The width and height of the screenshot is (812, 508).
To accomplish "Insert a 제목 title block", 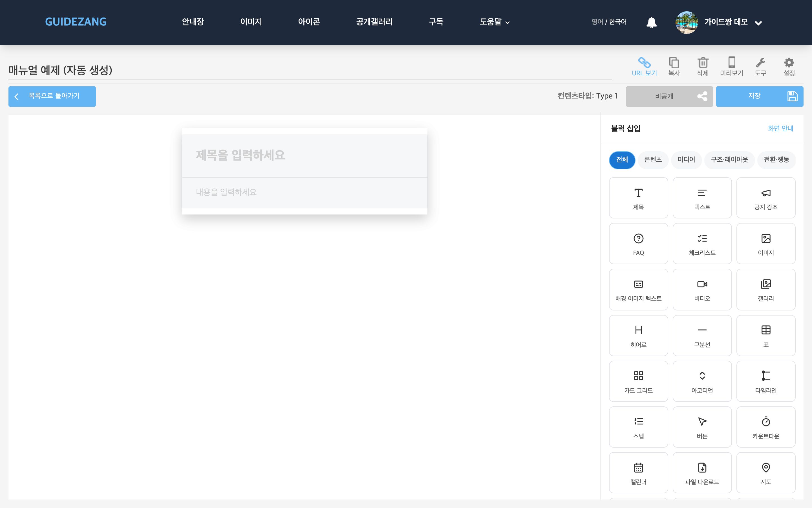I will pyautogui.click(x=638, y=198).
